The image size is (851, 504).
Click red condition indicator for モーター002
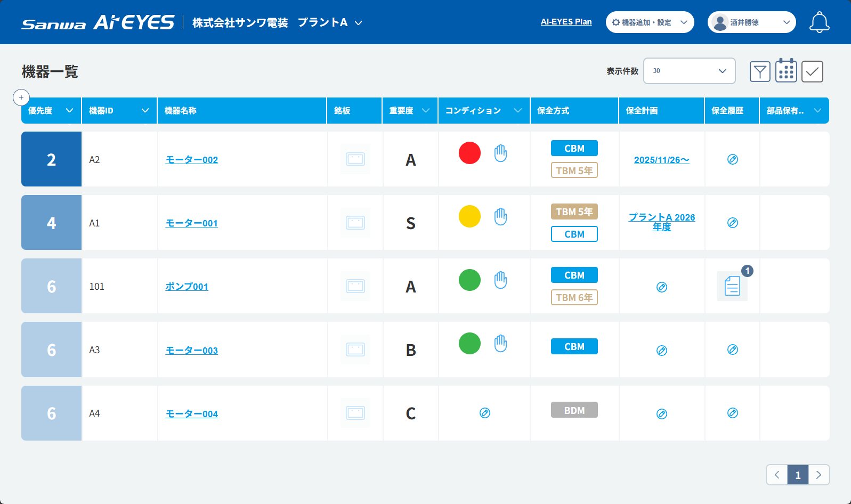pos(469,153)
